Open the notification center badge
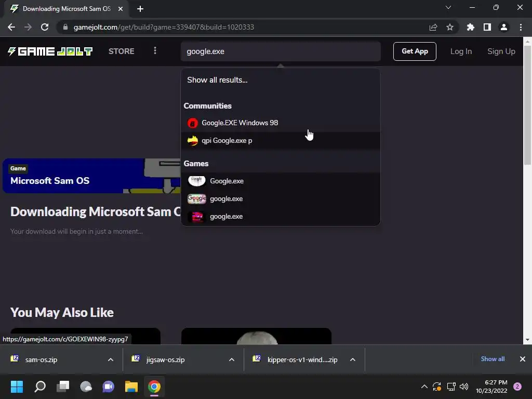Screen dimensions: 532x399 tap(517, 387)
